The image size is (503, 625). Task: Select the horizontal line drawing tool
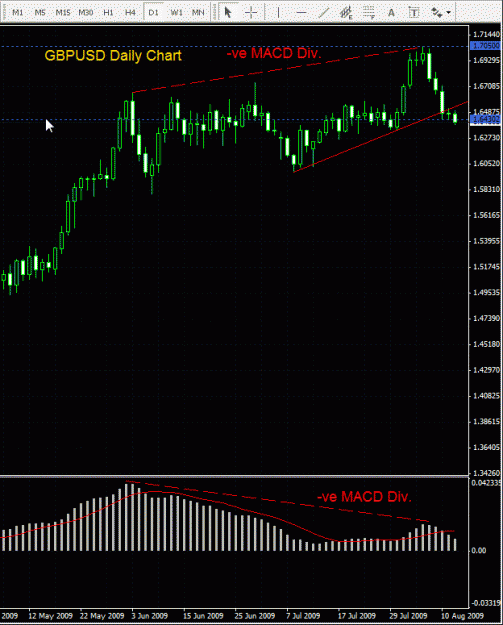coord(301,13)
